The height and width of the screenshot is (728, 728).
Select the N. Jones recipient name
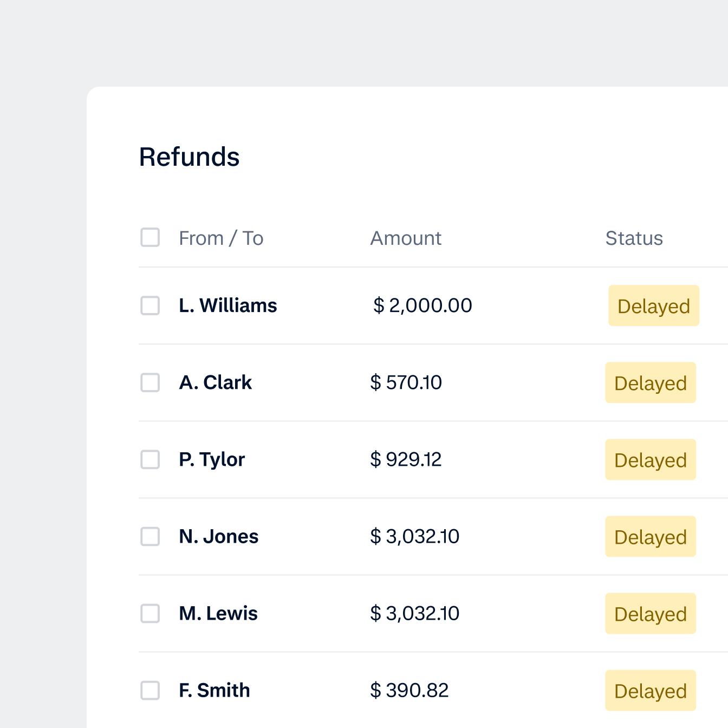click(218, 536)
